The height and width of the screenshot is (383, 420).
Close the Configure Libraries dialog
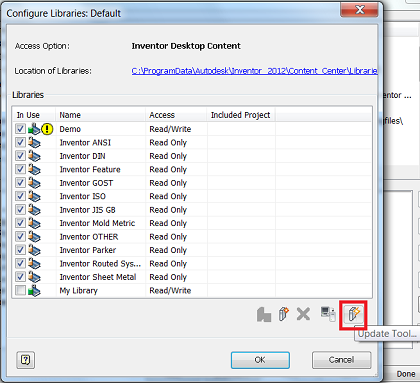pyautogui.click(x=359, y=10)
